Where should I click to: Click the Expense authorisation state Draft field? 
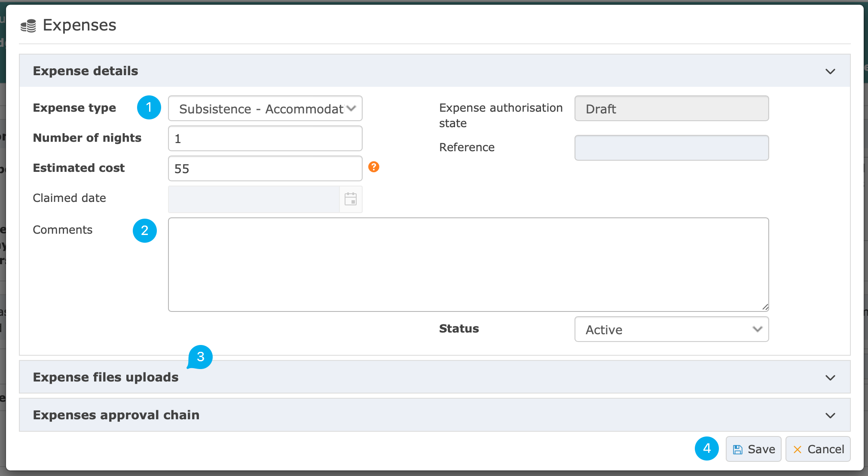pyautogui.click(x=671, y=109)
